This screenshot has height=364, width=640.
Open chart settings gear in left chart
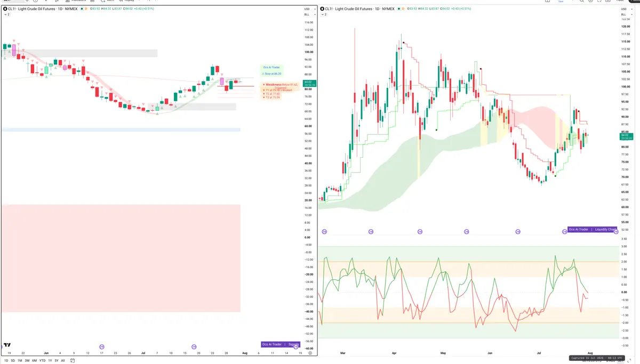coord(310,353)
